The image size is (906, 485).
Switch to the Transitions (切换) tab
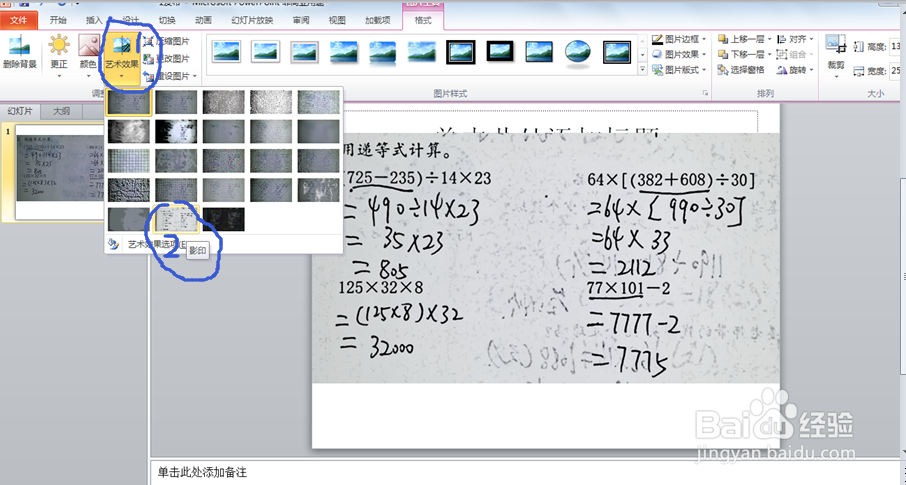(x=166, y=20)
